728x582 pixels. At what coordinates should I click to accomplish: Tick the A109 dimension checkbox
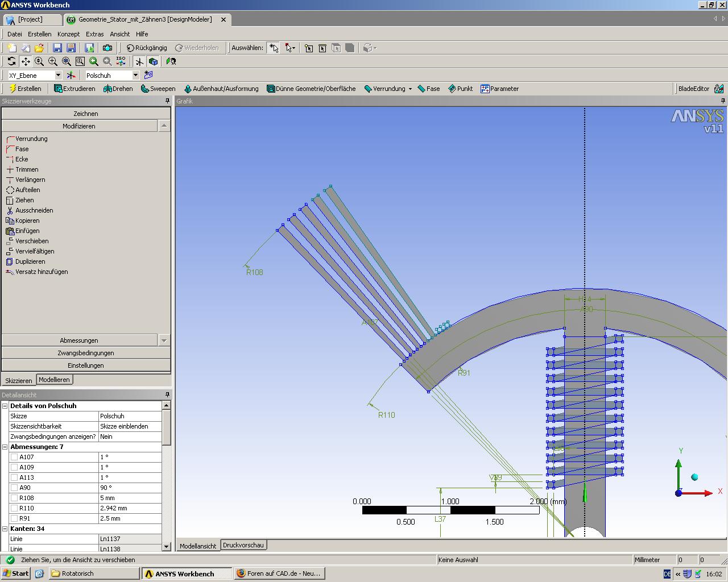coord(14,467)
